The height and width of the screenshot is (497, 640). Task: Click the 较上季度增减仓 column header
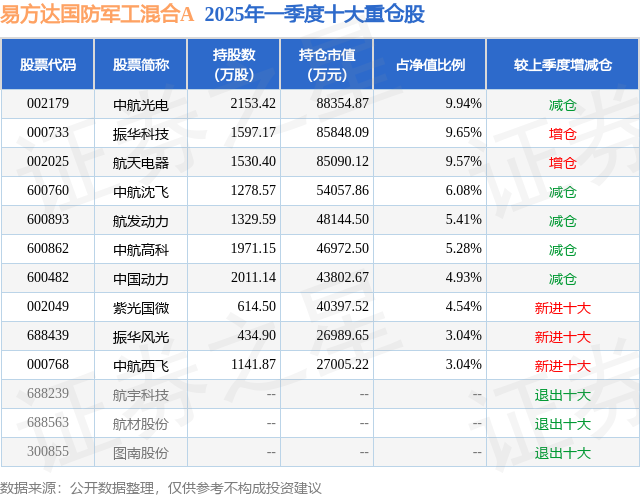[x=563, y=64]
